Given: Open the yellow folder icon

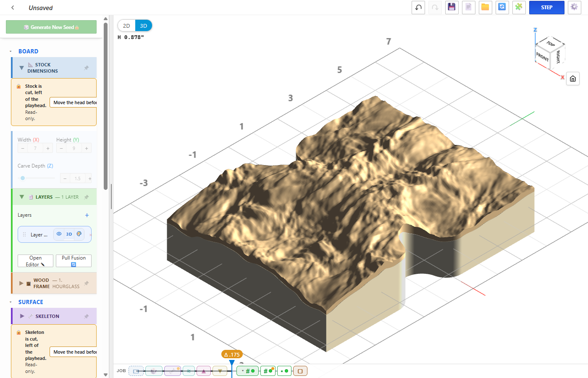Looking at the screenshot, I should tap(485, 8).
